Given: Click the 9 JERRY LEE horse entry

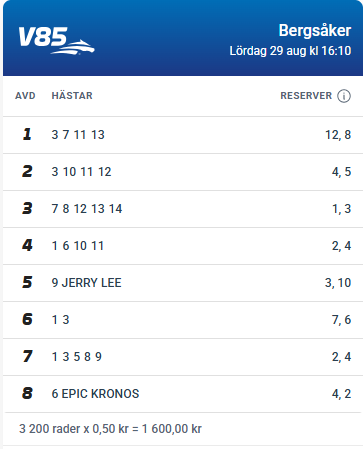Looking at the screenshot, I should (86, 283).
